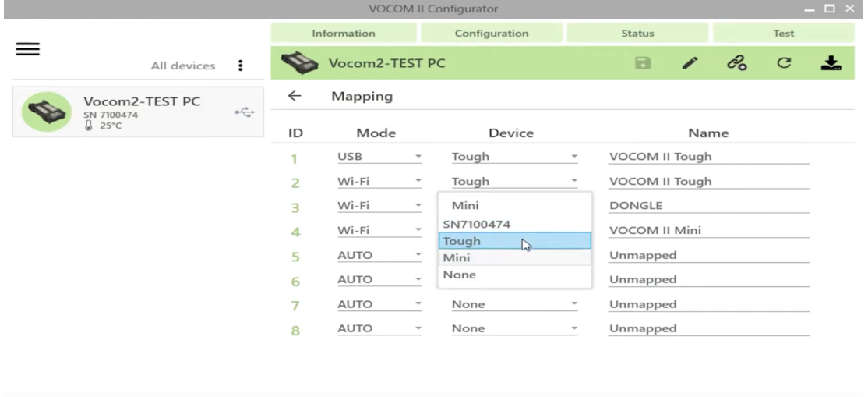Open Device dropdown for ID 2
Viewport: 868px width, 397px height.
(515, 181)
